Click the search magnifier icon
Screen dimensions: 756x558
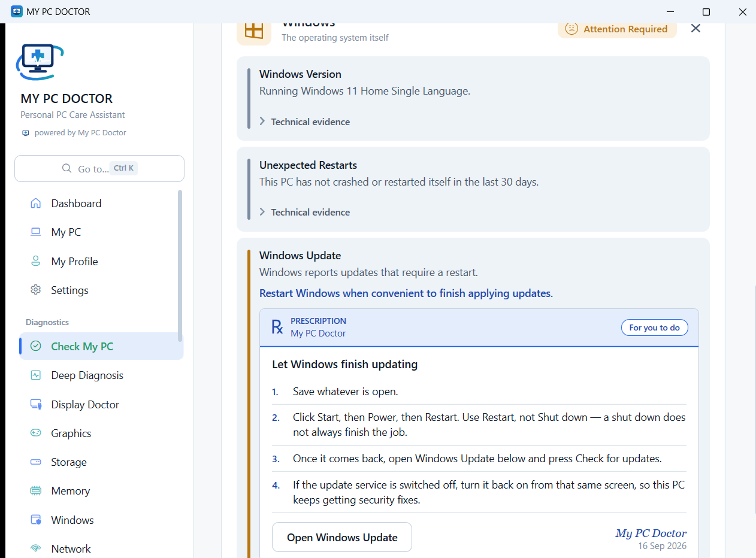point(67,169)
